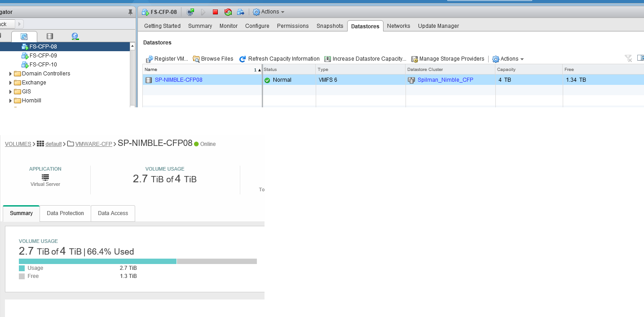Switch to the Networks tab
Viewport: 644px width, 317px height.
tap(399, 26)
